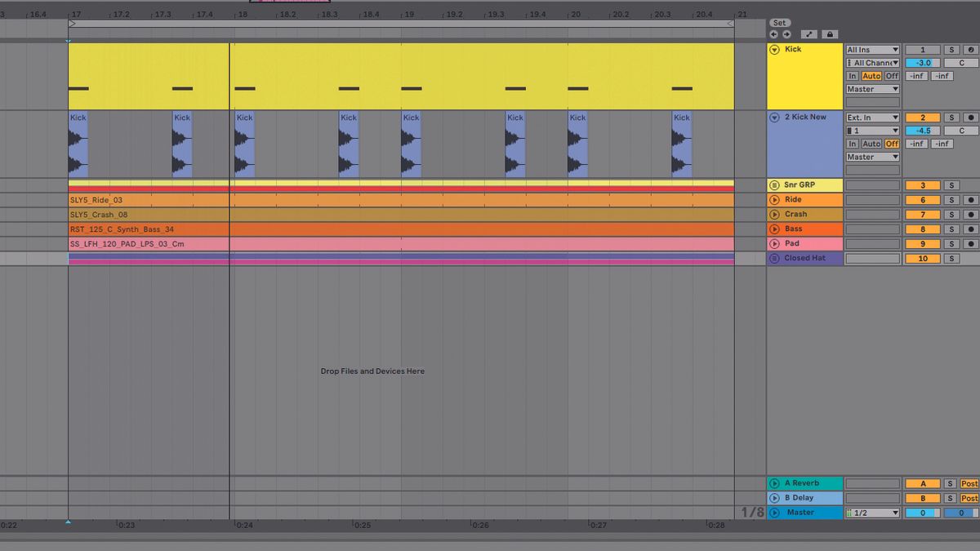Open the 1/2 crossfade dropdown on Master
The width and height of the screenshot is (980, 551).
(871, 513)
